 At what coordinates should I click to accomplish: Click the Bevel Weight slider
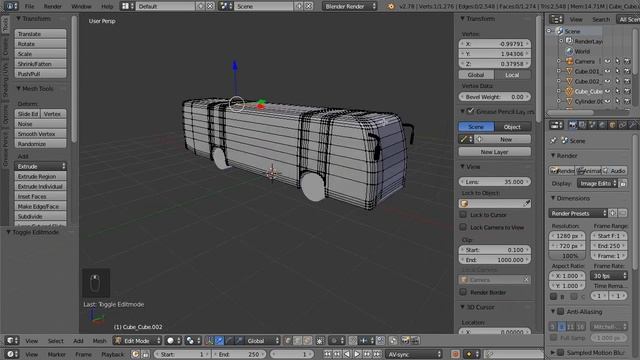[495, 97]
